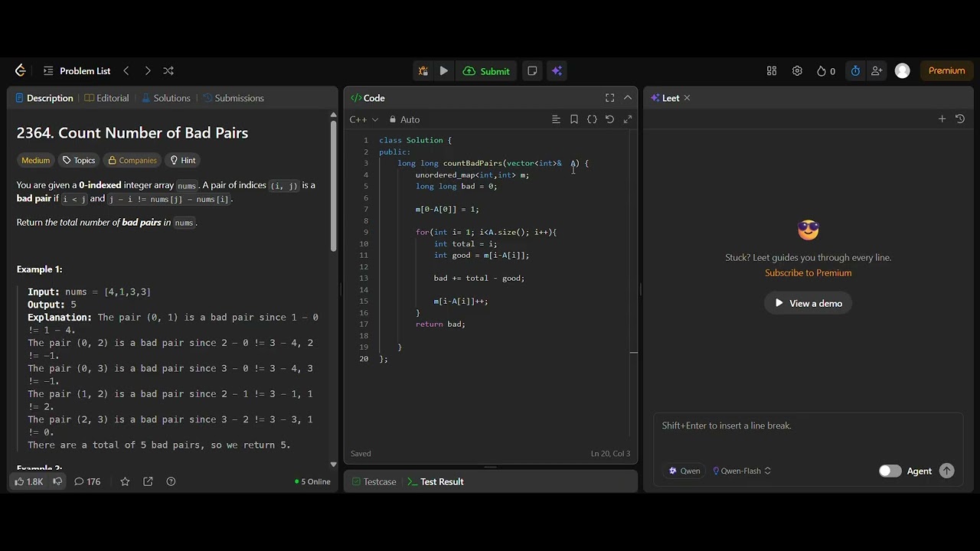
Task: Open the Testcase tab
Action: pyautogui.click(x=374, y=481)
